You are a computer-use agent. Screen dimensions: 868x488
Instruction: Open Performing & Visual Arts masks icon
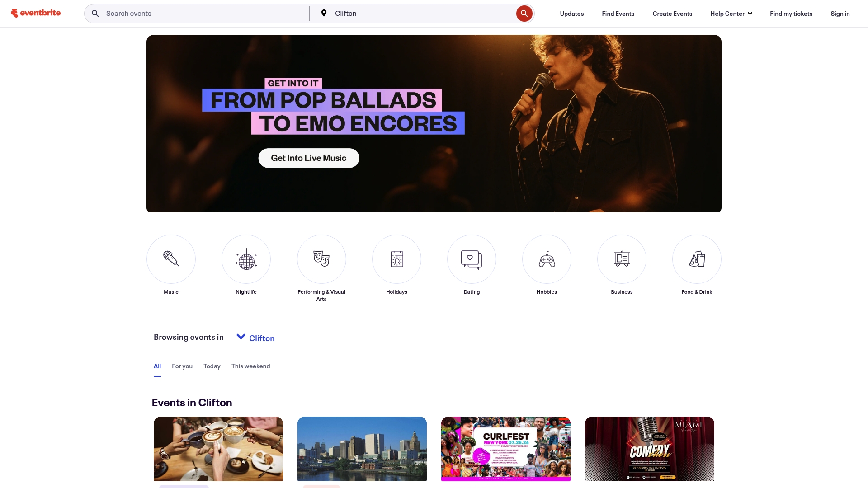coord(321,259)
